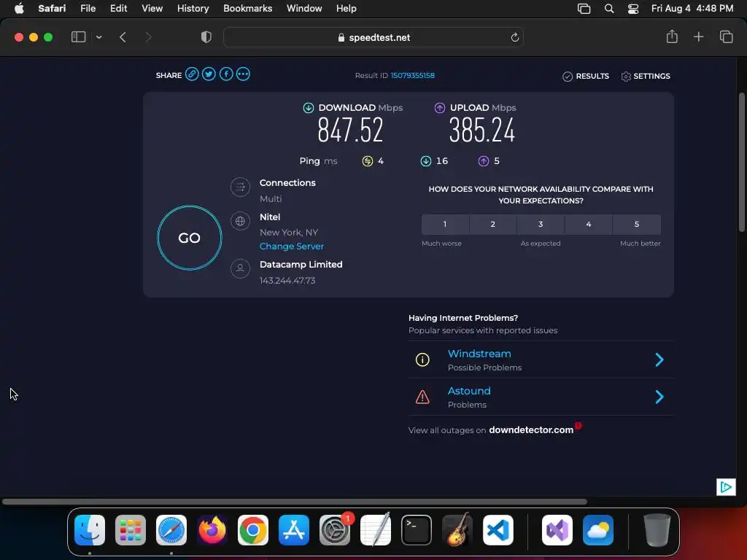This screenshot has width=747, height=560.
Task: Show Safari tab overview
Action: click(726, 36)
